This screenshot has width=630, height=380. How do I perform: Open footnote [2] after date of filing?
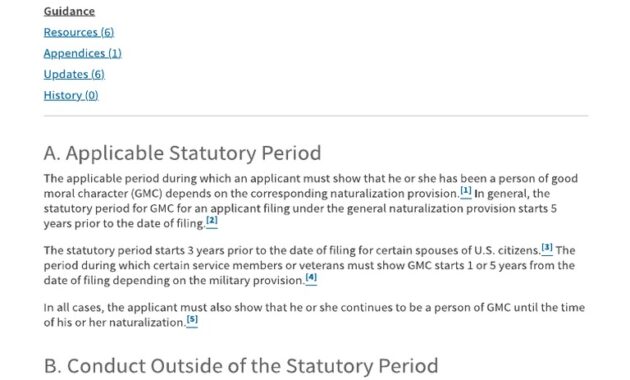coord(212,221)
